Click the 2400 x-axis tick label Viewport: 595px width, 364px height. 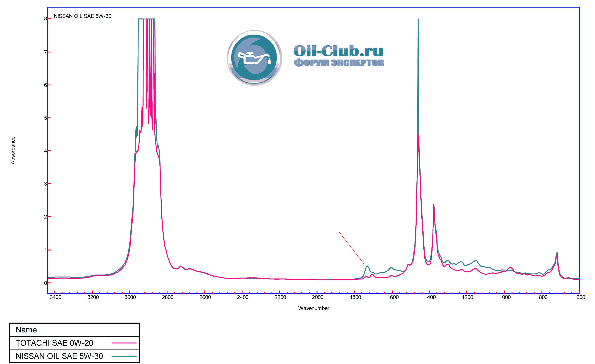243,297
